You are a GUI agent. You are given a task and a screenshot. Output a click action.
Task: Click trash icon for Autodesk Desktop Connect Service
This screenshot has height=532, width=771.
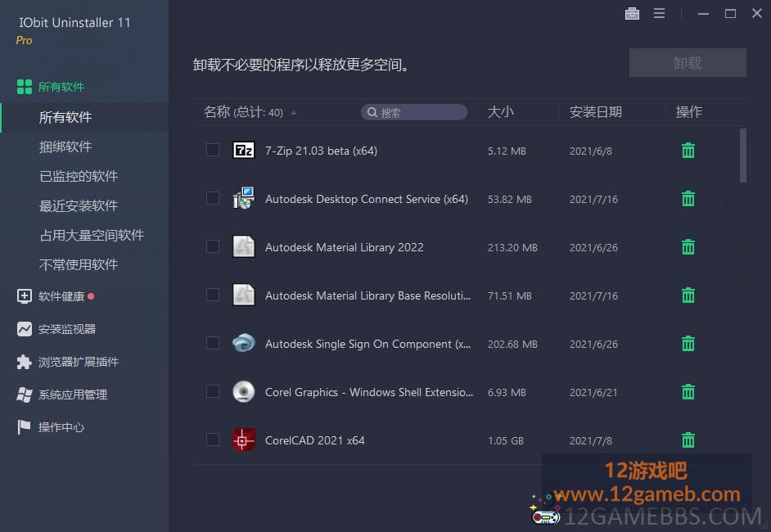(688, 199)
